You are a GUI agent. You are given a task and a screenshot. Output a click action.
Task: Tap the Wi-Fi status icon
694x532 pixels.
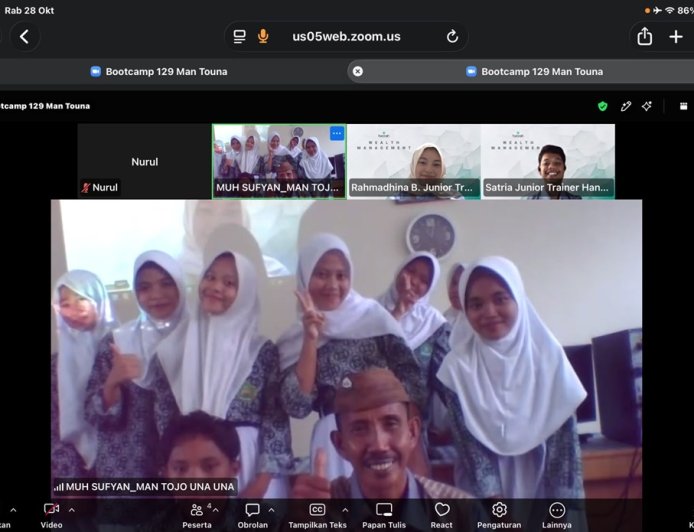coord(670,10)
